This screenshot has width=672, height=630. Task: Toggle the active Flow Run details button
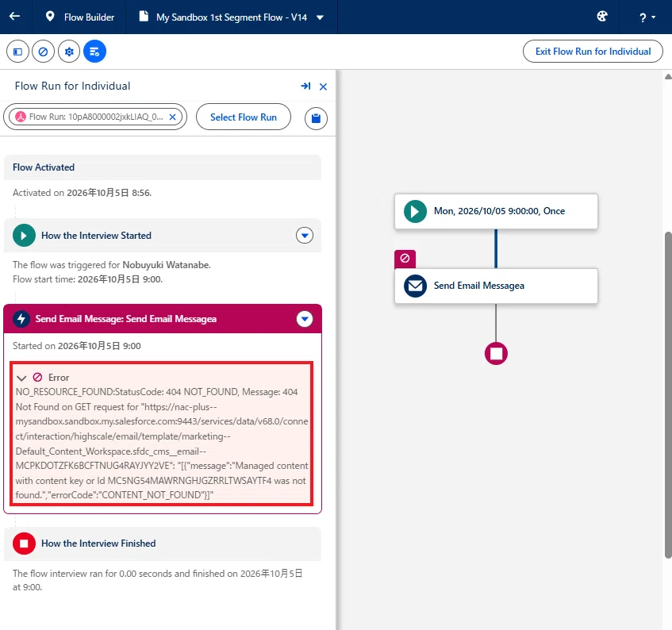(94, 52)
